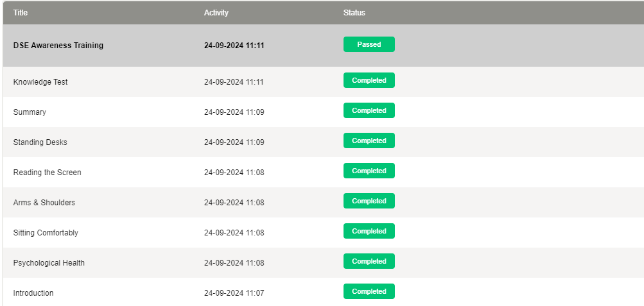
Task: Click the green Passed status badge
Action: 369,44
